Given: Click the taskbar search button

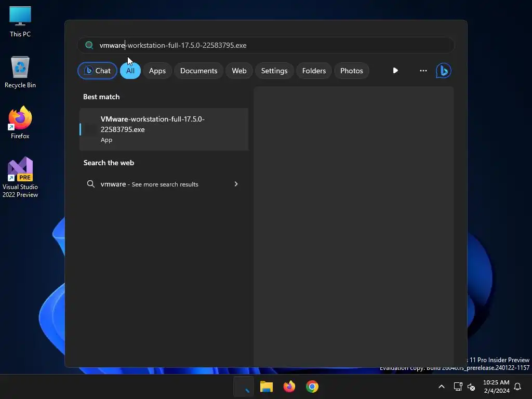Looking at the screenshot, I should [244, 387].
